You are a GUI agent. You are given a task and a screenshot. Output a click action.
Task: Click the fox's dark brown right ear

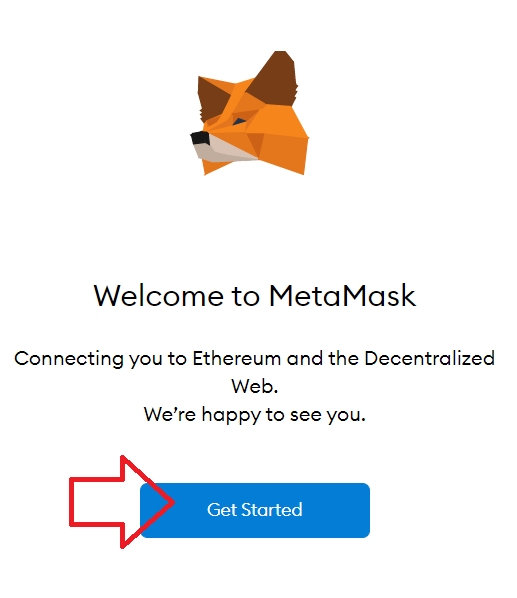[275, 78]
